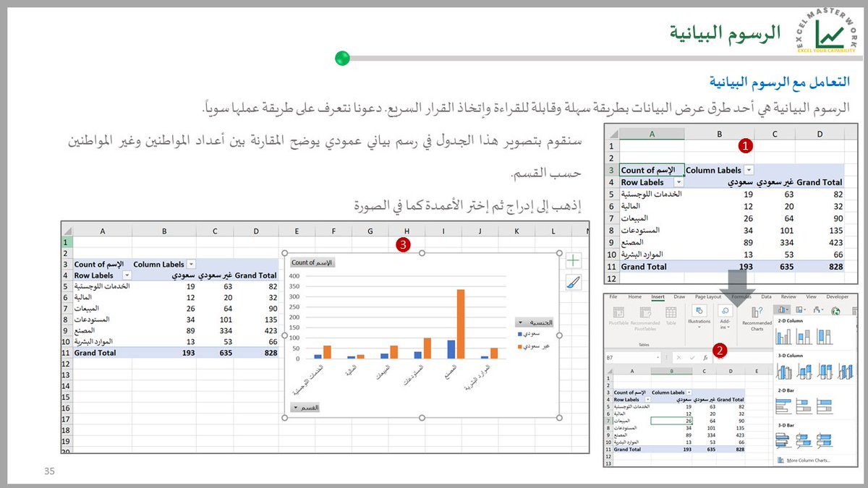
Task: Click the Count of الإسم chart field button
Action: pos(312,263)
